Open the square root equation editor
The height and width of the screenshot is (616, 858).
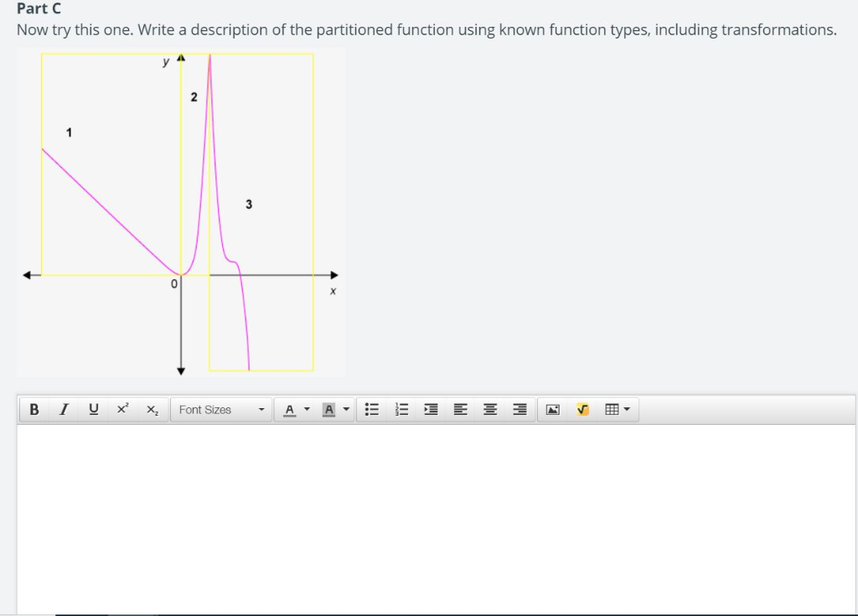581,409
